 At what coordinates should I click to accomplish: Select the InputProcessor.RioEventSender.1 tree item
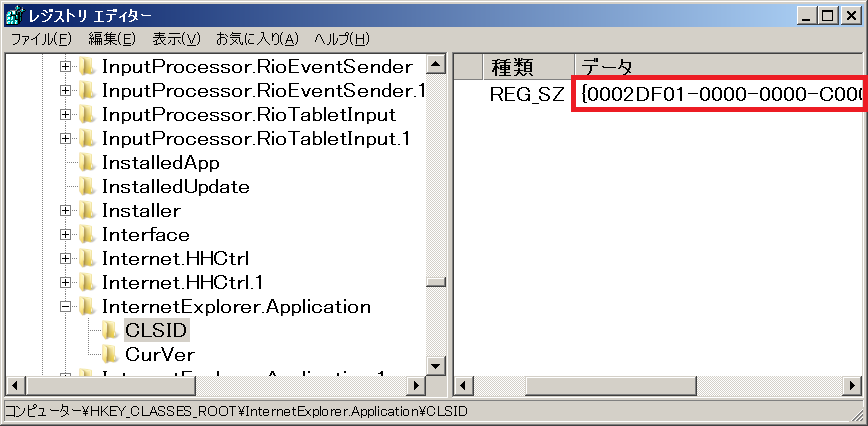click(x=263, y=91)
